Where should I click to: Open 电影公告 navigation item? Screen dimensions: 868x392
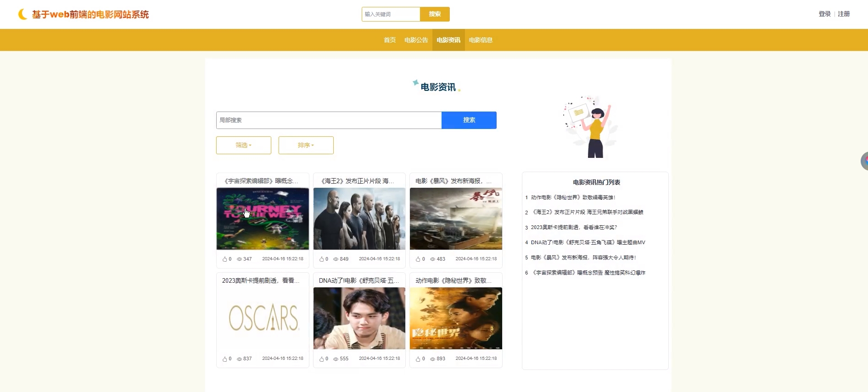[x=416, y=40]
